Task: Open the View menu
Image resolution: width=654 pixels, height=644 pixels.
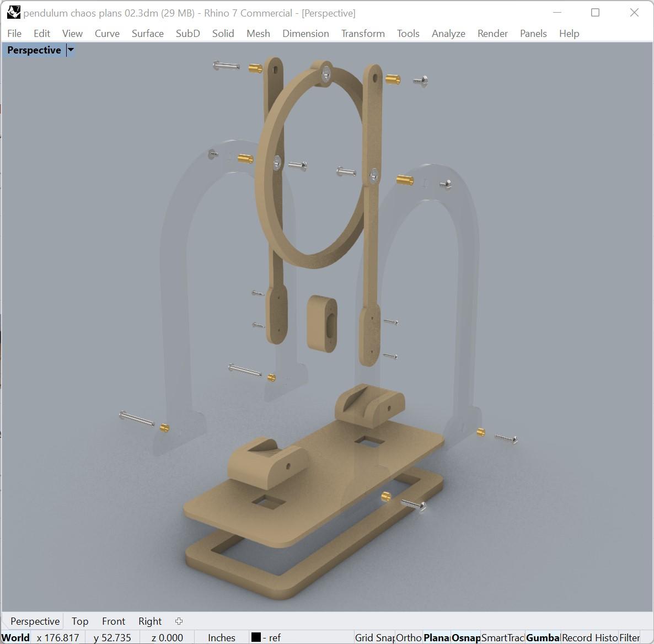Action: 72,34
